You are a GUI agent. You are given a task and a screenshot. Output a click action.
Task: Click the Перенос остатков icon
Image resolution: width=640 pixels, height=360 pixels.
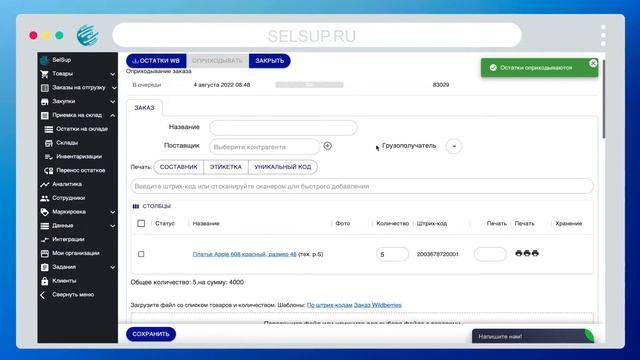[x=49, y=171]
